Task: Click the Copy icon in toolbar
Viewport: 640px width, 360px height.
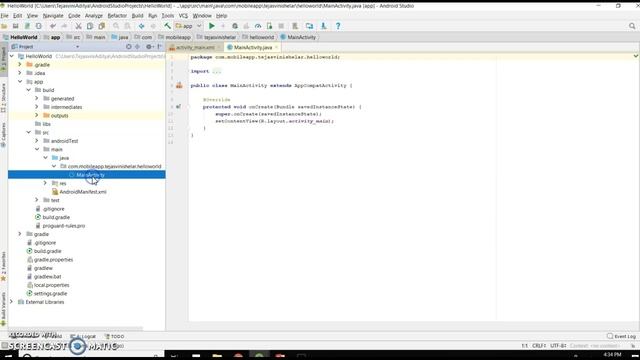Action: (x=90, y=26)
